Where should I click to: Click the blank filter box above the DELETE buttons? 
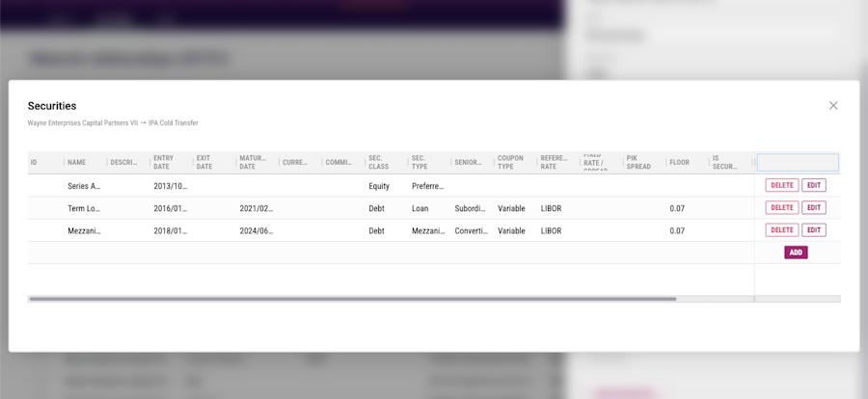pos(798,162)
